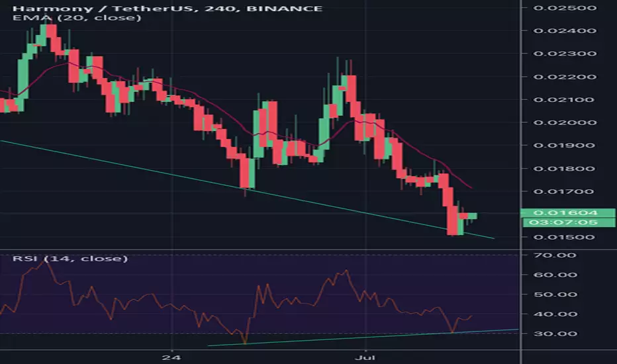Click the 0.02300 price axis label
617x364 pixels.
[x=565, y=54]
